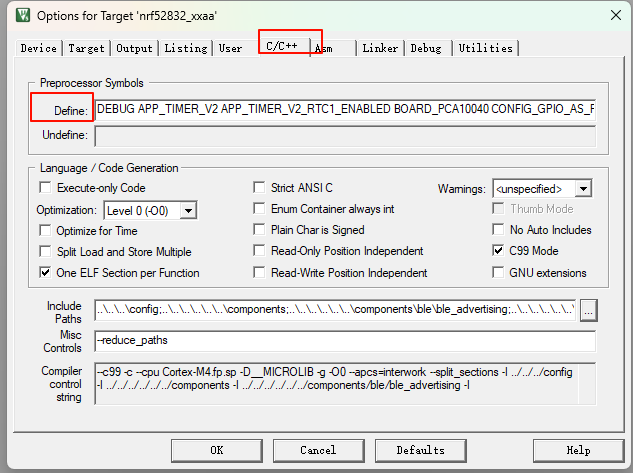The width and height of the screenshot is (633, 473).
Task: Switch to the Linker tab
Action: pos(380,48)
